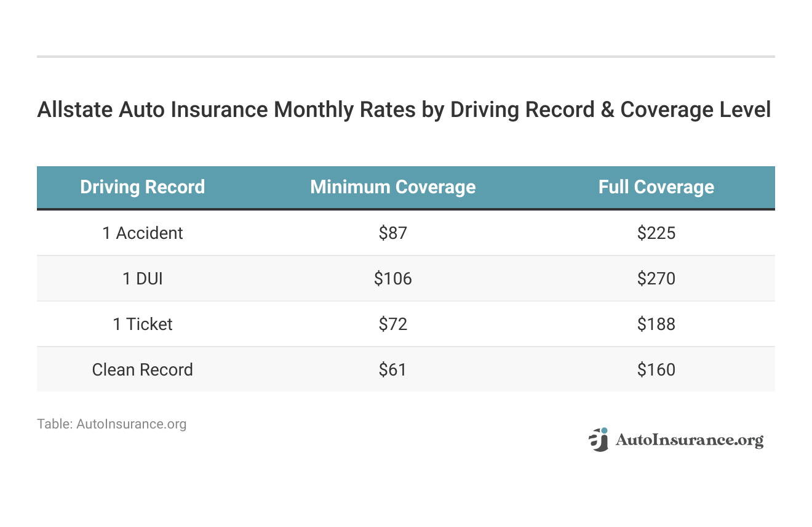812x527 pixels.
Task: Select the Driving Record column header
Action: tap(142, 187)
